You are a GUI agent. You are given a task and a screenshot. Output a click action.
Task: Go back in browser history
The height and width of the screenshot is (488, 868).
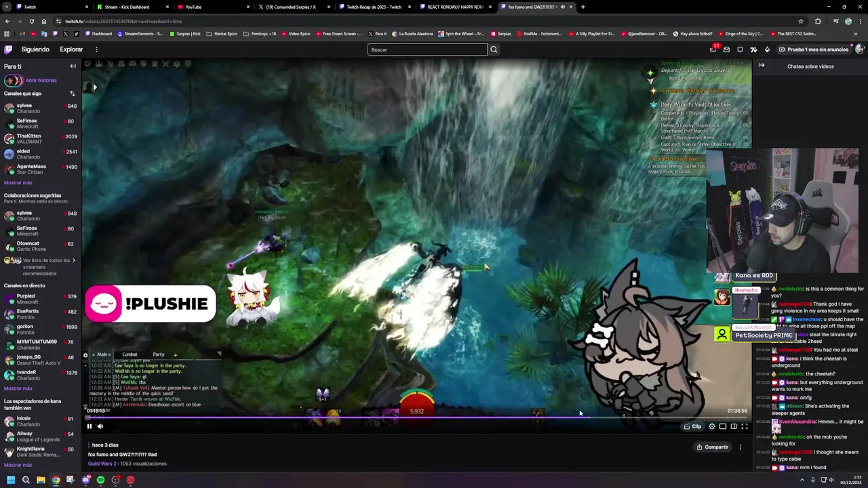[x=7, y=21]
